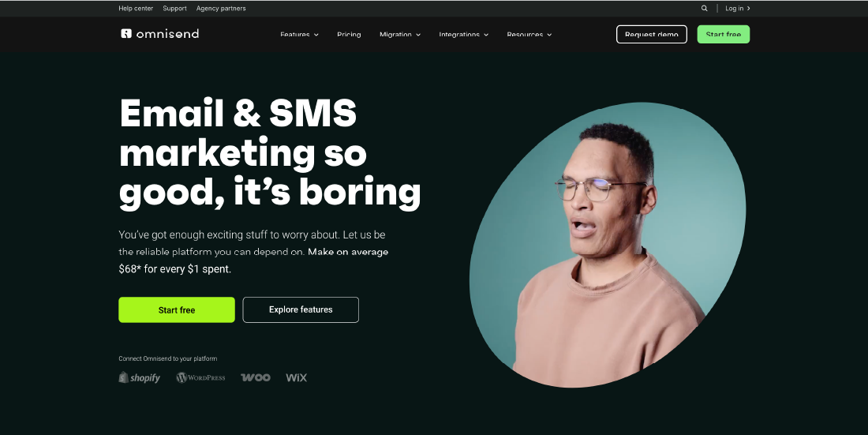Image resolution: width=868 pixels, height=435 pixels.
Task: Click the Explore features button
Action: 301,309
